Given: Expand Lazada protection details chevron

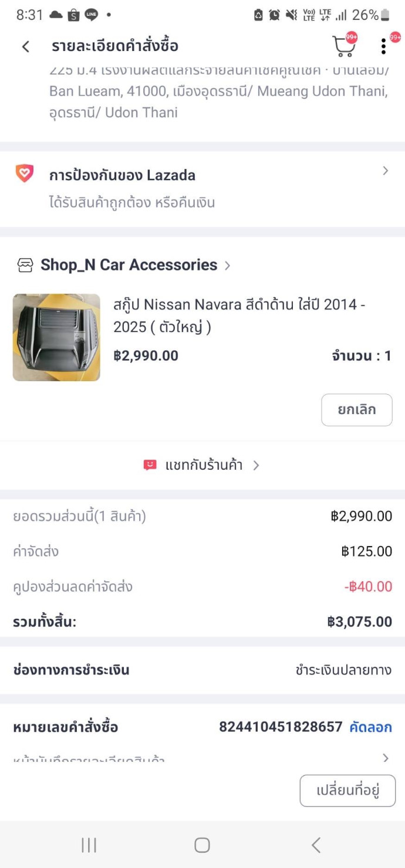Looking at the screenshot, I should (x=385, y=171).
